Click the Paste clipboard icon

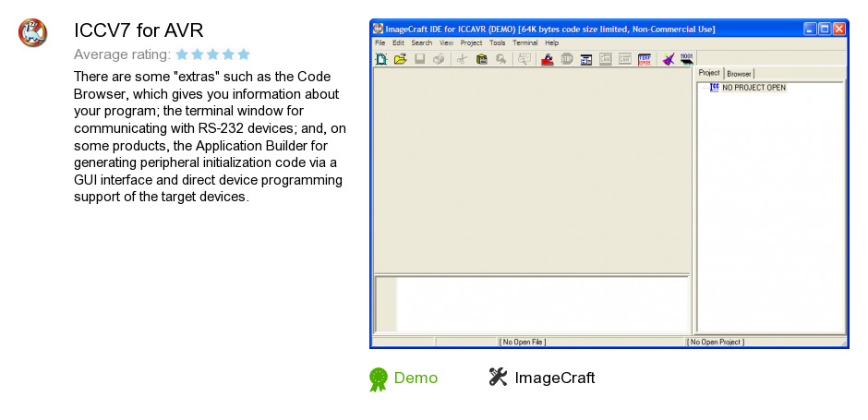coord(482,59)
